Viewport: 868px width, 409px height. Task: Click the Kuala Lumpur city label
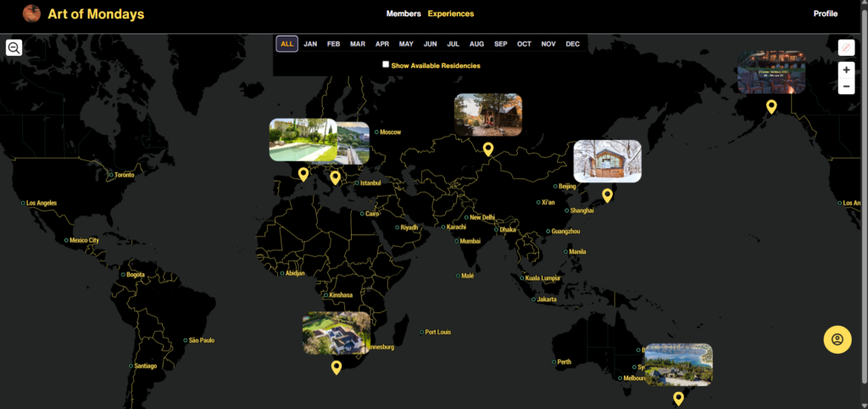coord(543,278)
